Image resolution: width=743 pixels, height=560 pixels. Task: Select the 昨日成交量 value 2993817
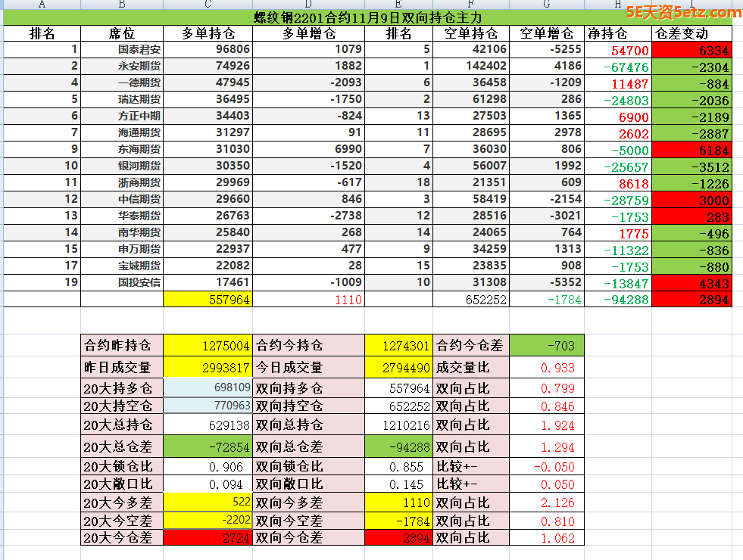coord(208,367)
